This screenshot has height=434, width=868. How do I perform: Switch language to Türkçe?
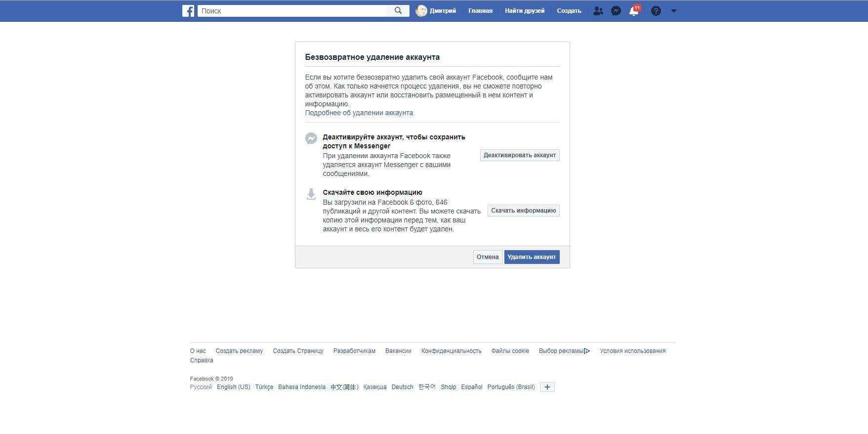point(264,387)
